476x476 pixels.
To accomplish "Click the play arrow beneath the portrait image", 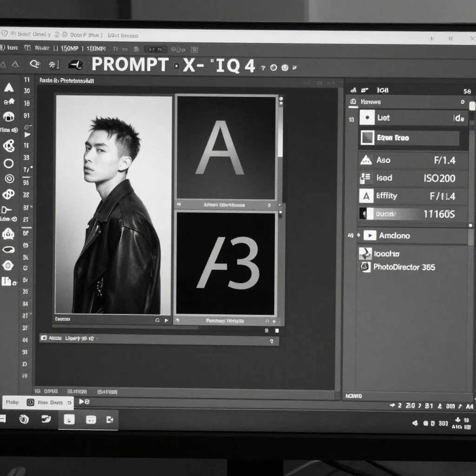I will click(x=166, y=320).
